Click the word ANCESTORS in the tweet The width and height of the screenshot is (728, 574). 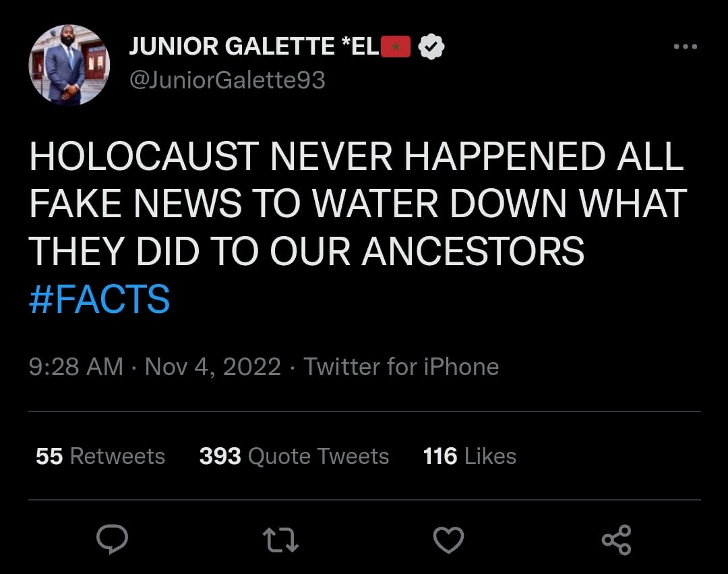coord(473,252)
